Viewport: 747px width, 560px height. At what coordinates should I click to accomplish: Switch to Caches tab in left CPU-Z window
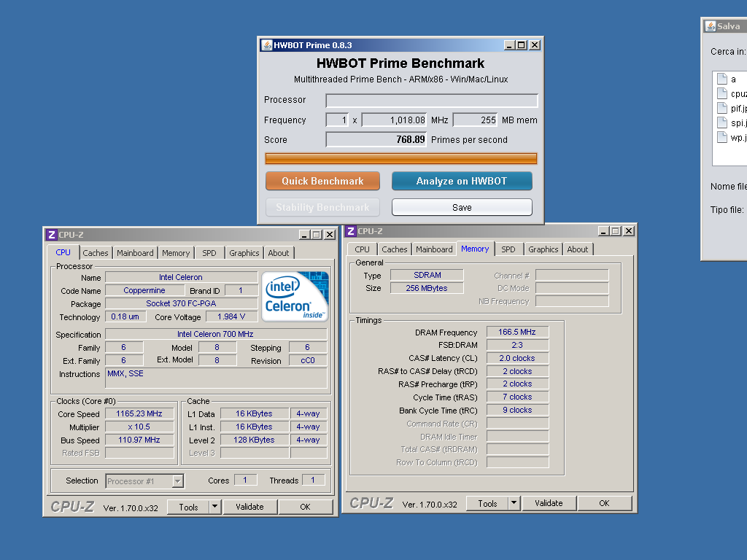point(96,253)
